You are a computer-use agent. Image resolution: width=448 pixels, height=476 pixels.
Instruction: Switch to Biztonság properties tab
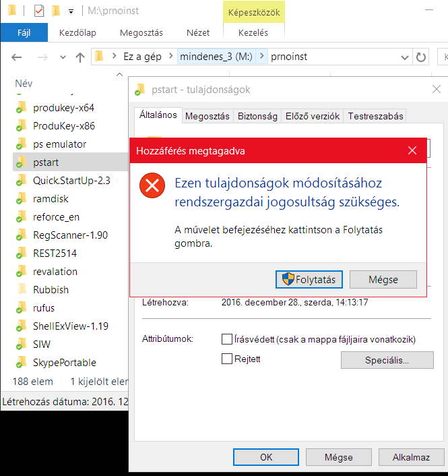click(x=257, y=116)
